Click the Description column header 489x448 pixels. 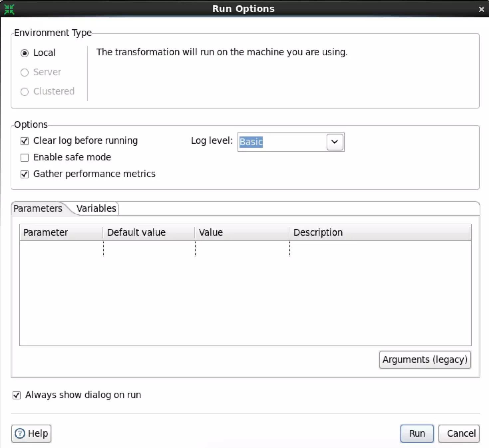pyautogui.click(x=380, y=232)
